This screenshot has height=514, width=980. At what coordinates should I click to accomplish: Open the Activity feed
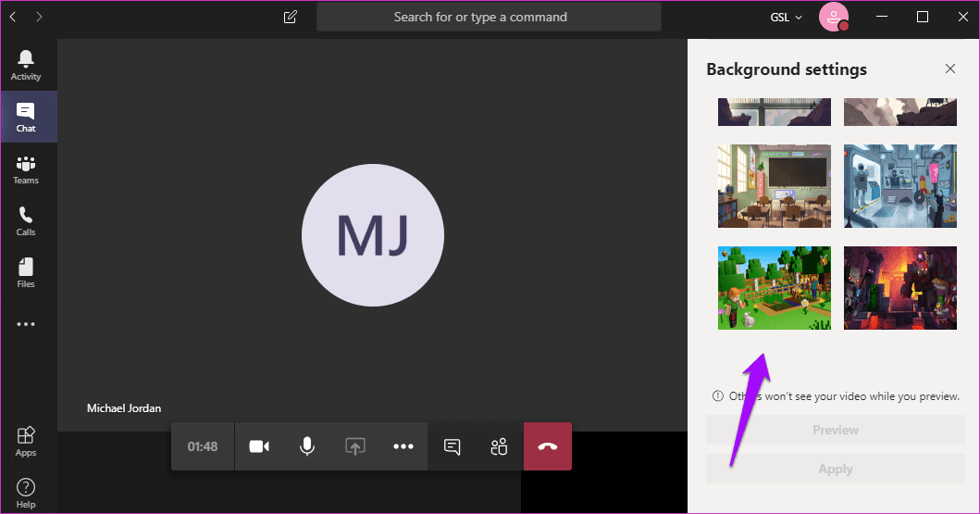[26, 65]
